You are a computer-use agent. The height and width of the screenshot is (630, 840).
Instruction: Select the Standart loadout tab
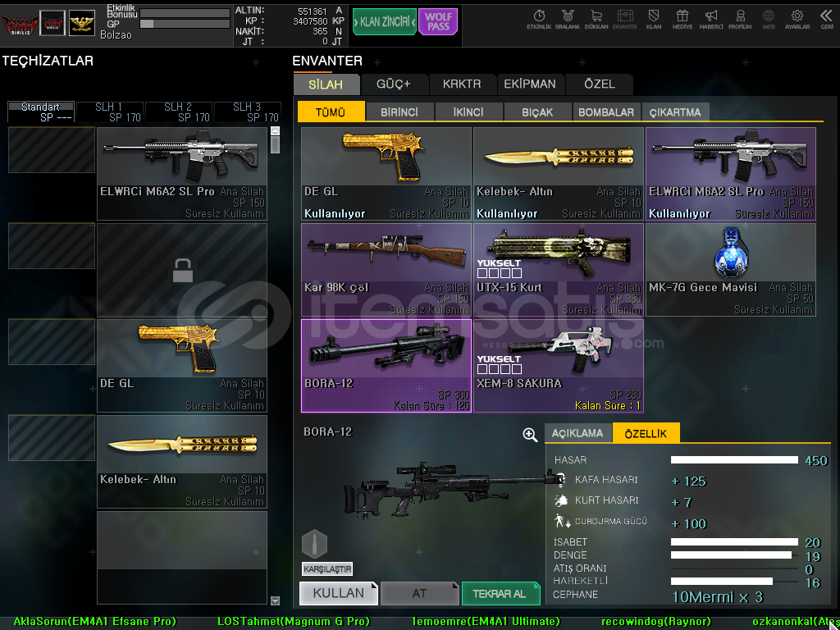click(41, 112)
